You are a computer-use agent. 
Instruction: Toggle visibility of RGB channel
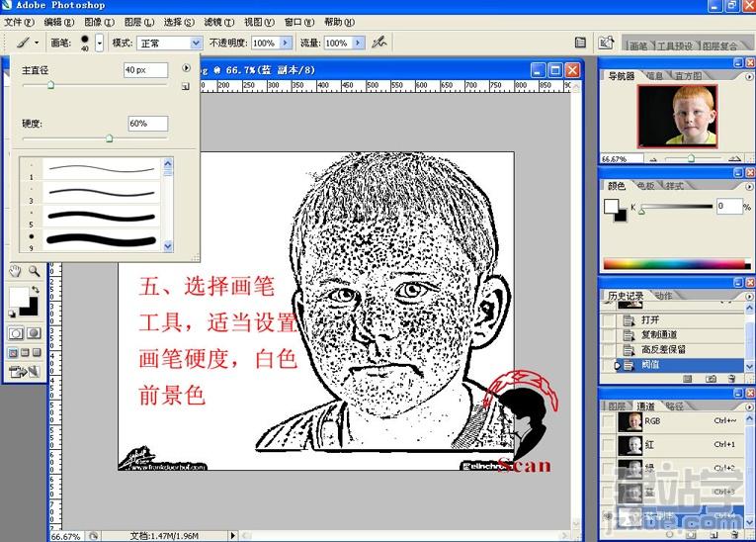[609, 421]
